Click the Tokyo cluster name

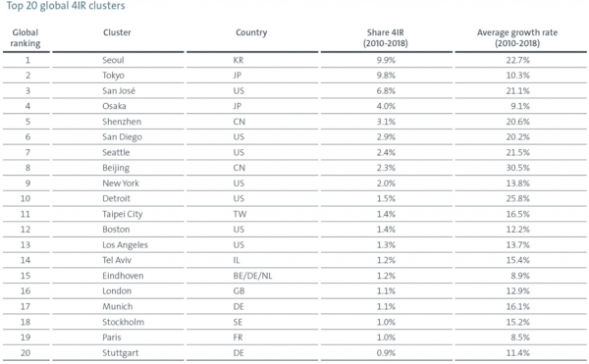(113, 76)
